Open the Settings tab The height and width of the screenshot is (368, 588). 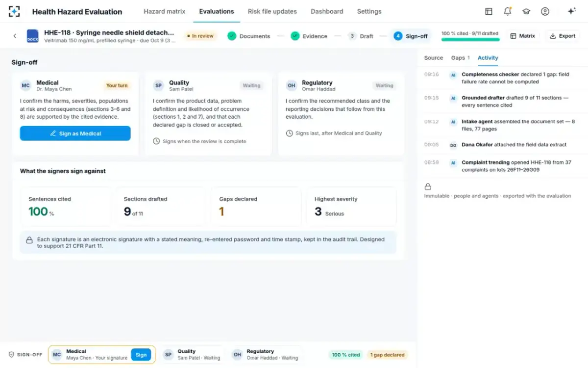click(369, 11)
